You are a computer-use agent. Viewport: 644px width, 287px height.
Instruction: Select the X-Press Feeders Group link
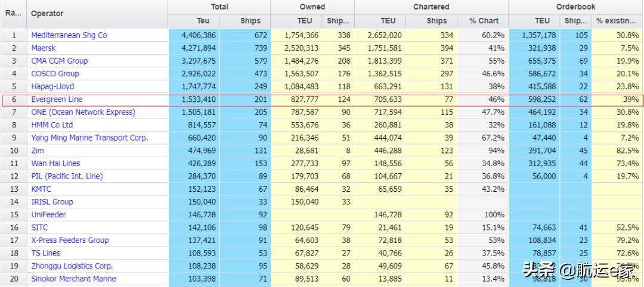click(x=70, y=240)
